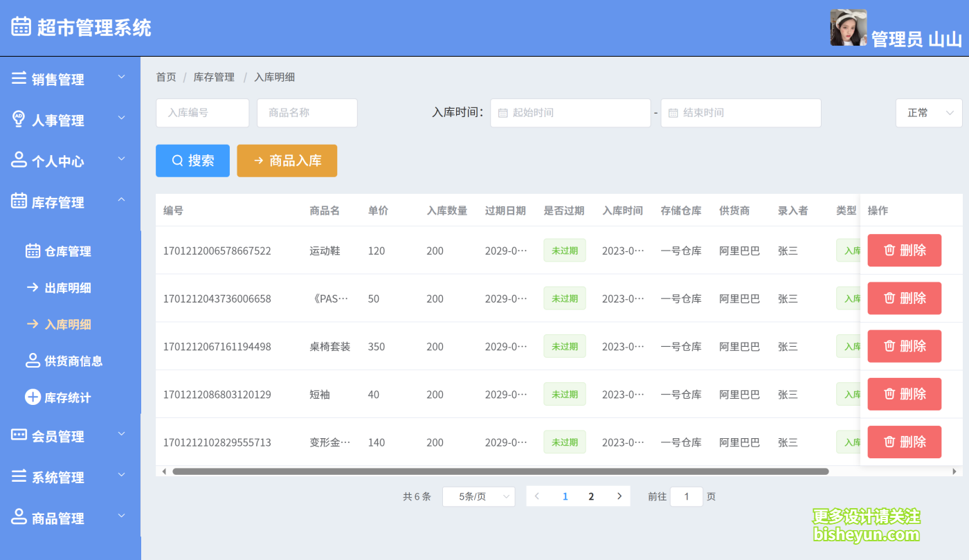The height and width of the screenshot is (560, 969).
Task: Expand the 个人中心 submenu chevron
Action: [x=121, y=159]
